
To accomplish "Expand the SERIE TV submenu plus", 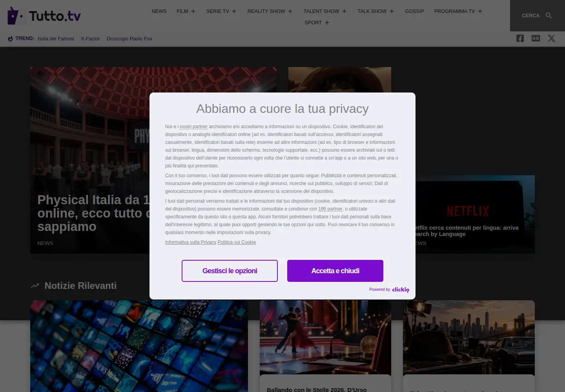I will click(234, 11).
